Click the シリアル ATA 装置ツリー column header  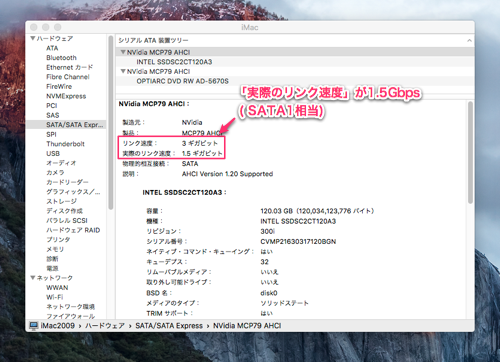coord(153,41)
